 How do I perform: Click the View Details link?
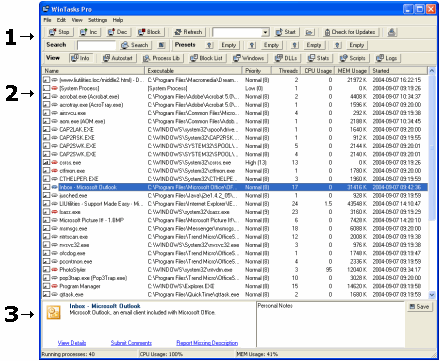pos(72,343)
